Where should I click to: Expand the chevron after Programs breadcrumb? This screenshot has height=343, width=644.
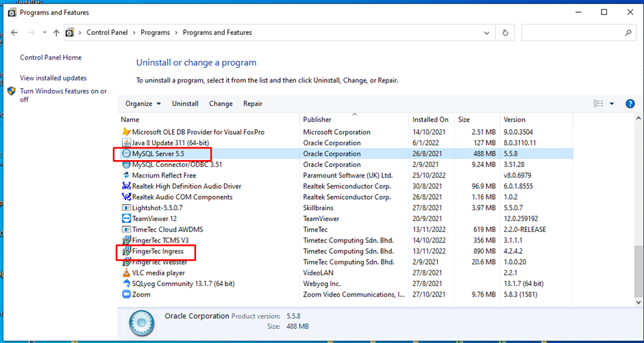pyautogui.click(x=176, y=32)
